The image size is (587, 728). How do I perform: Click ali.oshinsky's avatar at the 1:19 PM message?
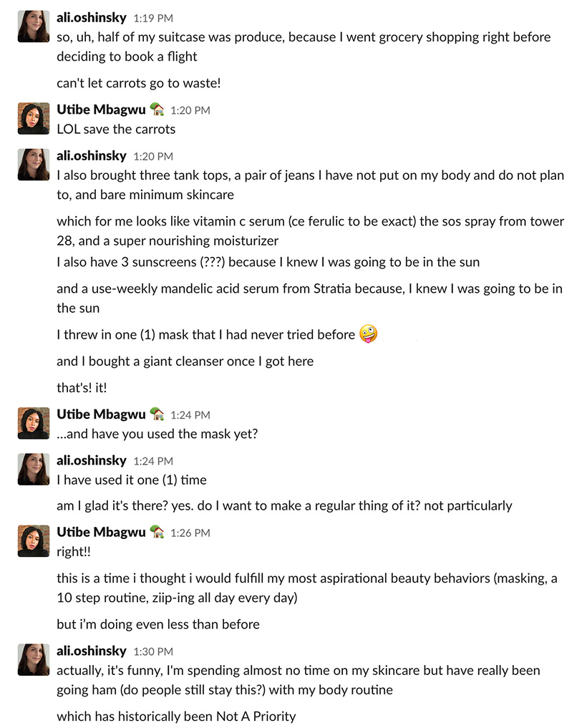click(x=34, y=26)
